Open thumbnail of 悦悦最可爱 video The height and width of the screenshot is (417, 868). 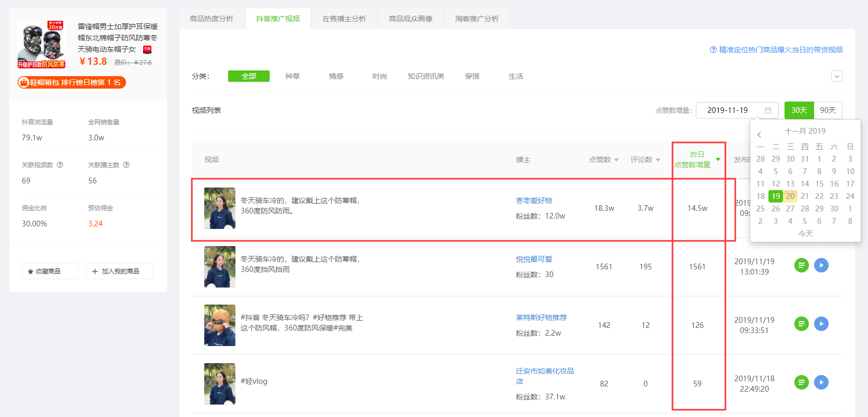220,267
